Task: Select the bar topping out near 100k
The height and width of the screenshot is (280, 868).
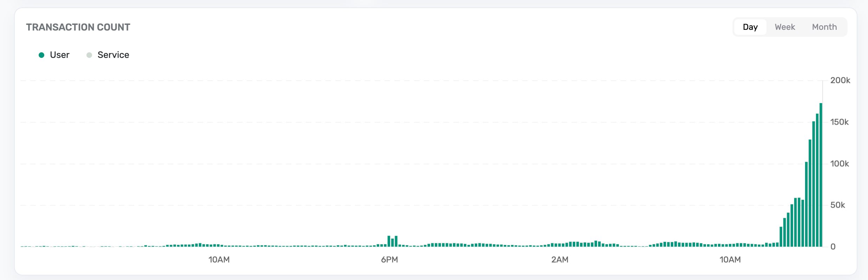Action: coord(807,204)
